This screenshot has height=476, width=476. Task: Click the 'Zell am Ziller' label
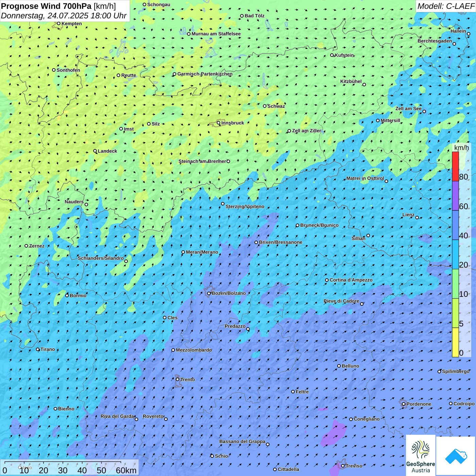307,131
